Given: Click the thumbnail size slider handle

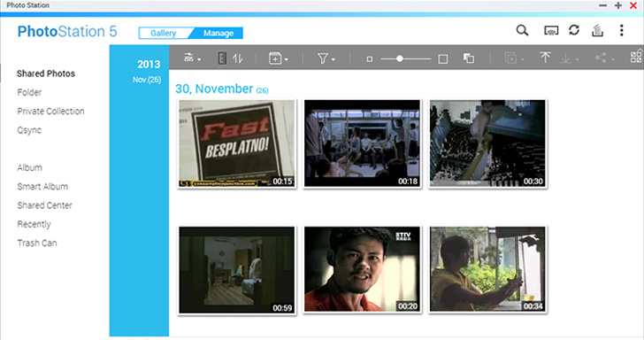Looking at the screenshot, I should (400, 58).
